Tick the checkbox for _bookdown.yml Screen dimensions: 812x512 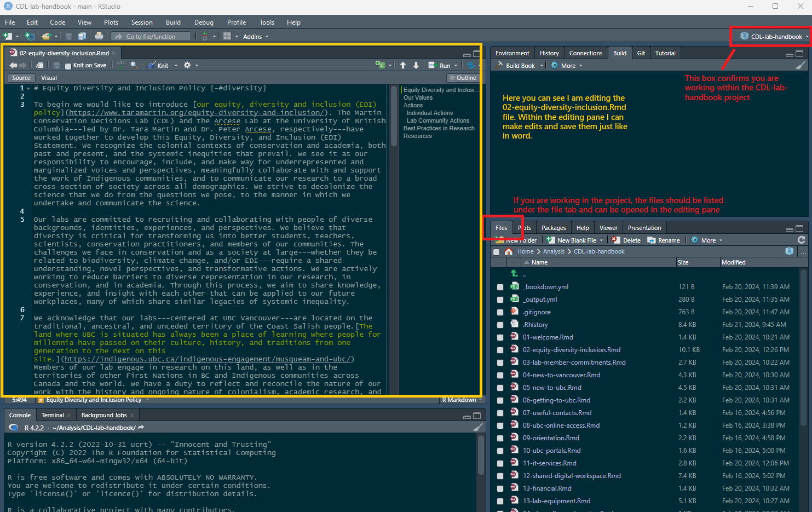click(x=500, y=287)
